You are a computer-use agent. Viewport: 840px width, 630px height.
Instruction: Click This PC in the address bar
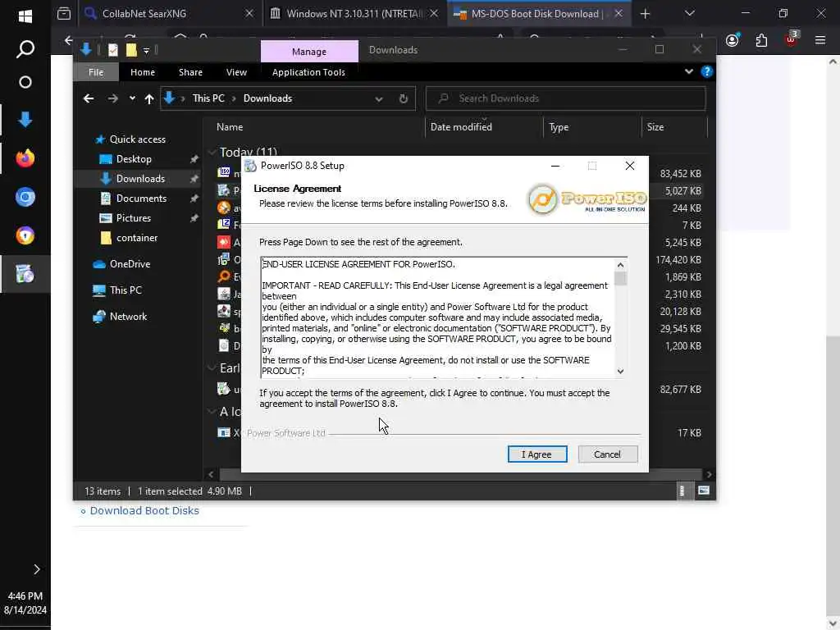(208, 98)
